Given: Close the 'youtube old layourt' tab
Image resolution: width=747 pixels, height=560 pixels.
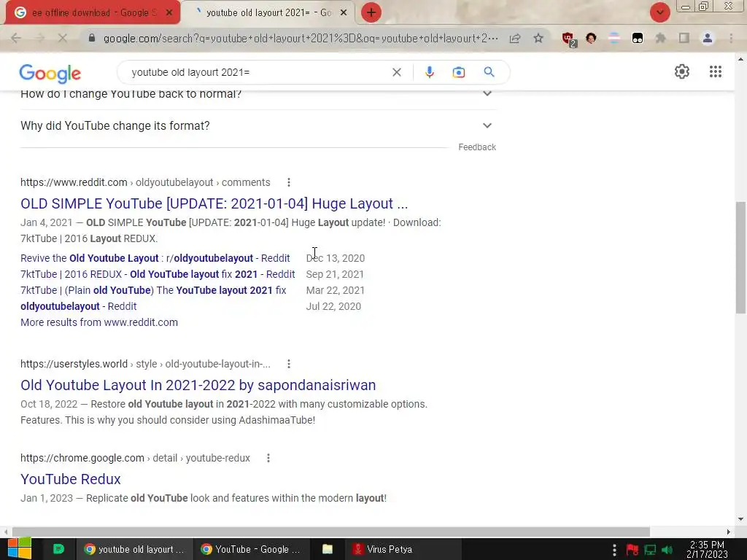Looking at the screenshot, I should click(x=344, y=13).
